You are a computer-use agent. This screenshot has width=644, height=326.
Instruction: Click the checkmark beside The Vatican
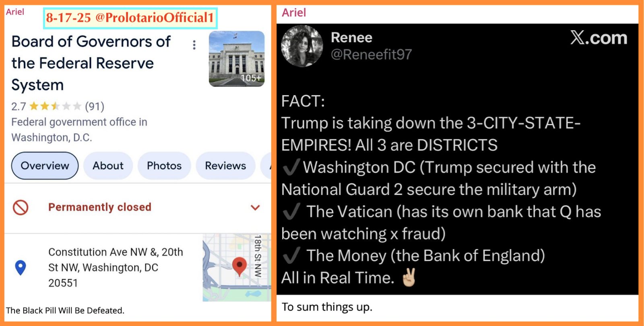tap(291, 211)
